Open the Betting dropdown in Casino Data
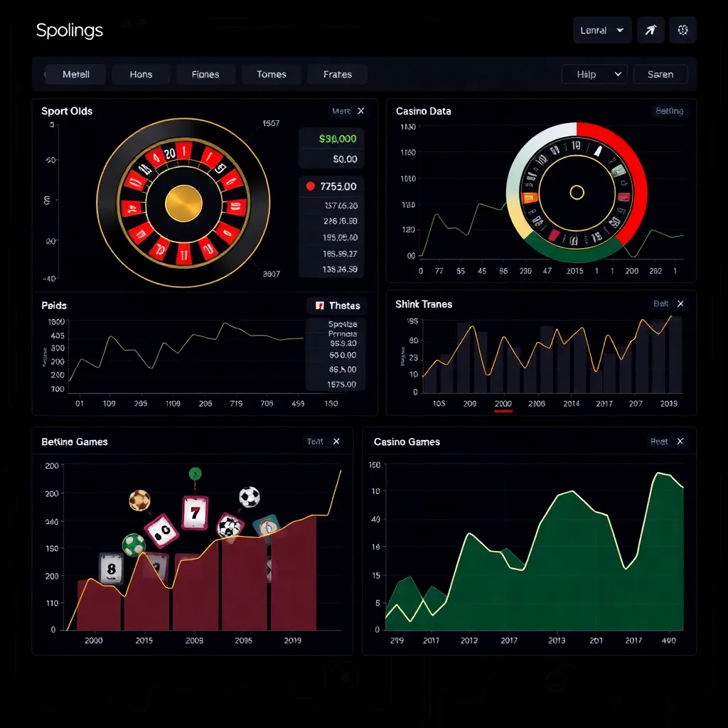Viewport: 728px width, 728px height. [x=668, y=111]
